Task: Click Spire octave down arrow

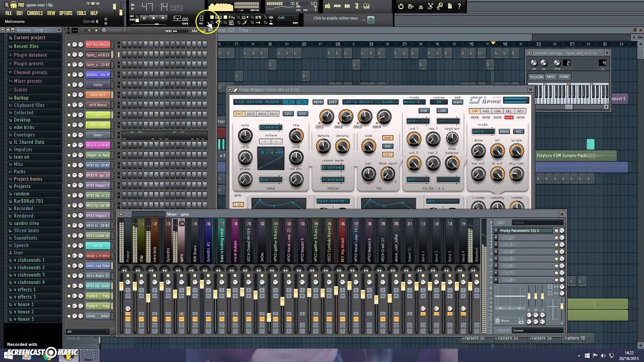Action: 265,142
